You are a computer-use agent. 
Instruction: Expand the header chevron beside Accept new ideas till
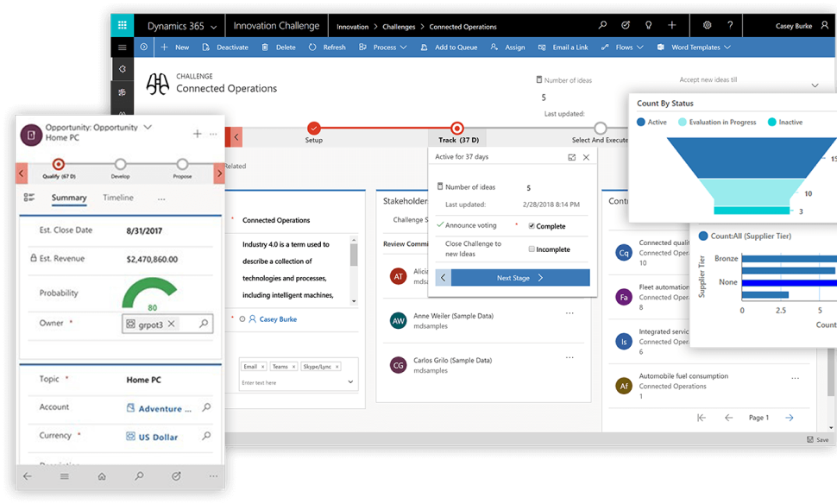tap(815, 85)
